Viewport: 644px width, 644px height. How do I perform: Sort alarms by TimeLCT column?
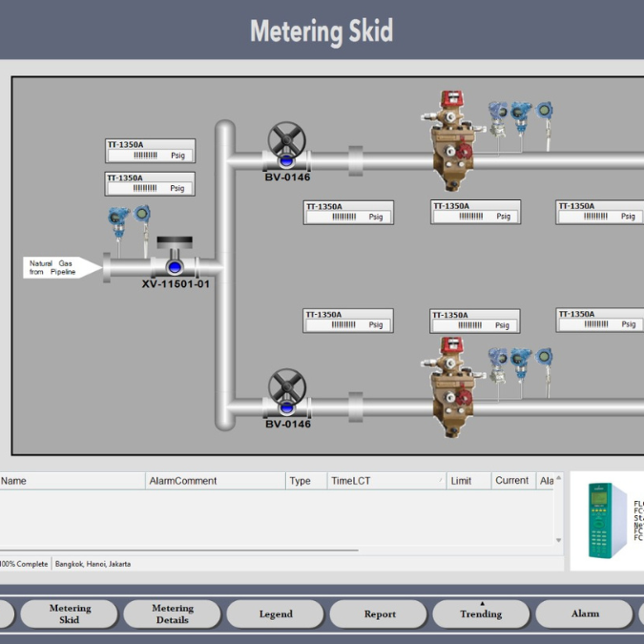coord(387,481)
